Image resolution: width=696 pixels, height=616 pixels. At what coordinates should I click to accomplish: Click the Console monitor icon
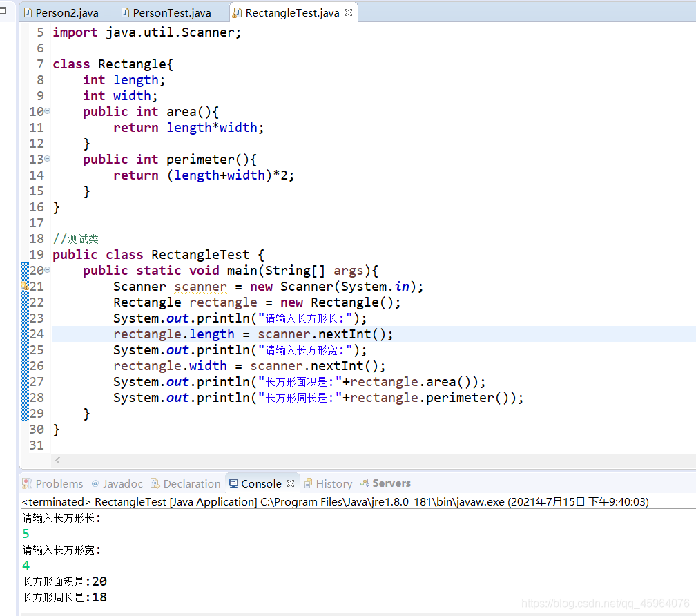point(233,483)
